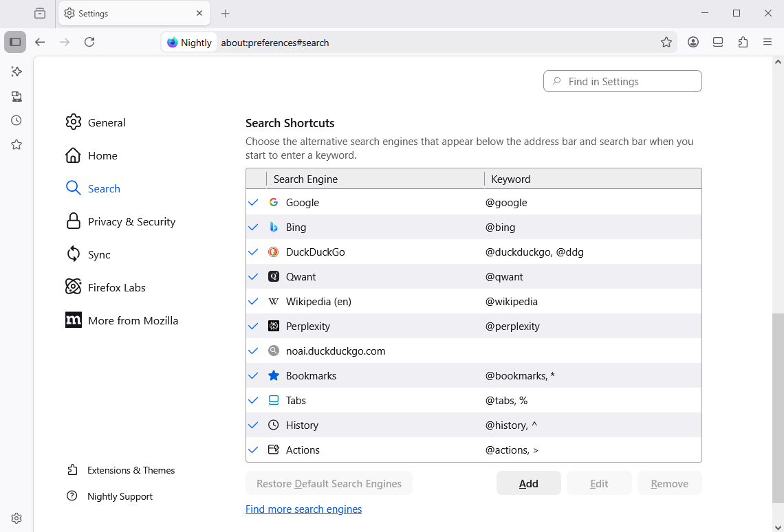Bookmark this page with star icon
784x532 pixels.
pyautogui.click(x=666, y=42)
